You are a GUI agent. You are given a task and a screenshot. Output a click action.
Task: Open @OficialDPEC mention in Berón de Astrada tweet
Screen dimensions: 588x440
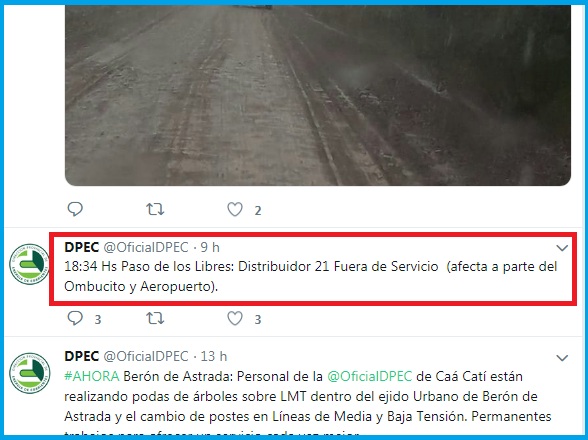point(369,376)
